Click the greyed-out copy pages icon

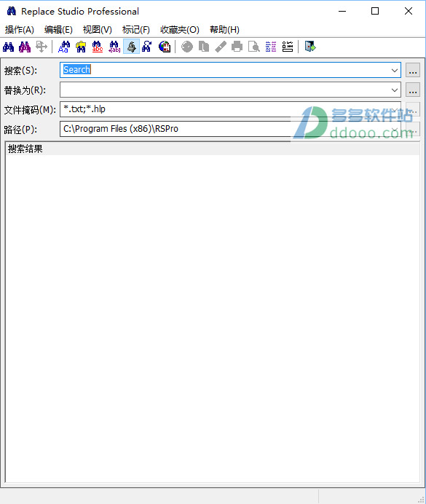point(204,47)
